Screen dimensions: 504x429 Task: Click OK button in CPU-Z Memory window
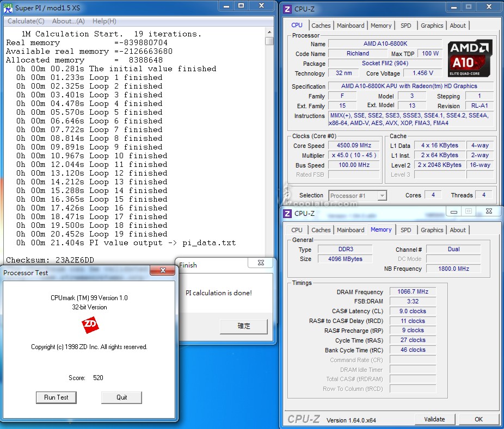point(478,419)
